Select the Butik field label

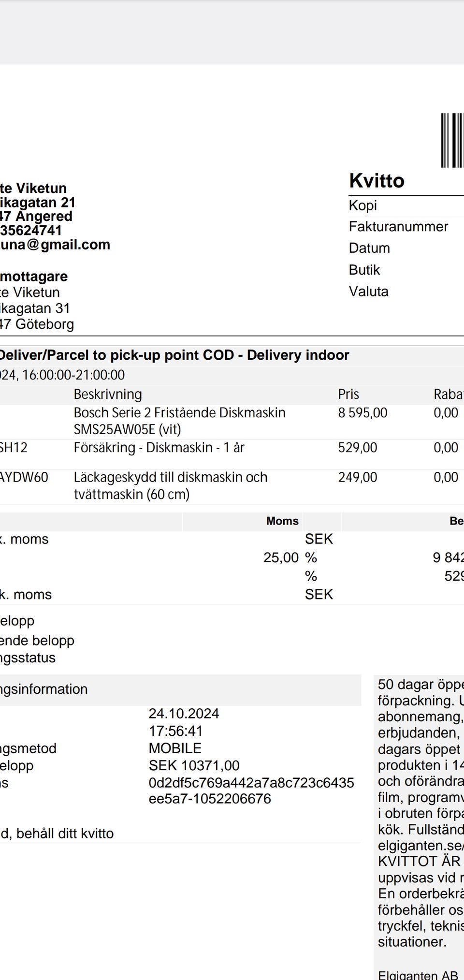coord(364,270)
